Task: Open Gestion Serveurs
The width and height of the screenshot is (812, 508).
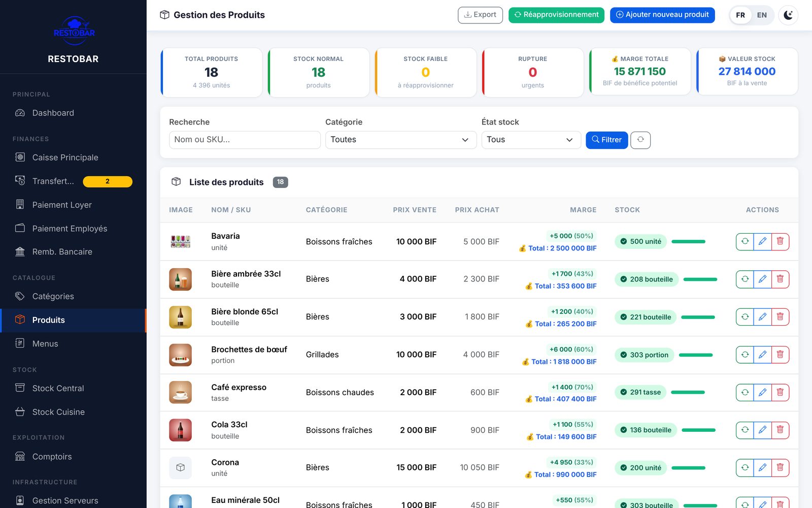Action: (73, 501)
